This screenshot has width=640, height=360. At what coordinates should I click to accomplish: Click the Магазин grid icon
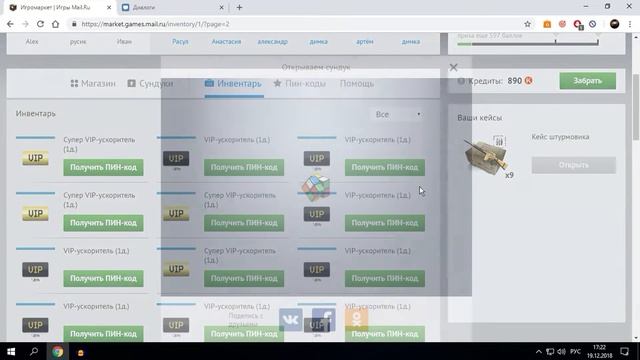click(x=74, y=83)
